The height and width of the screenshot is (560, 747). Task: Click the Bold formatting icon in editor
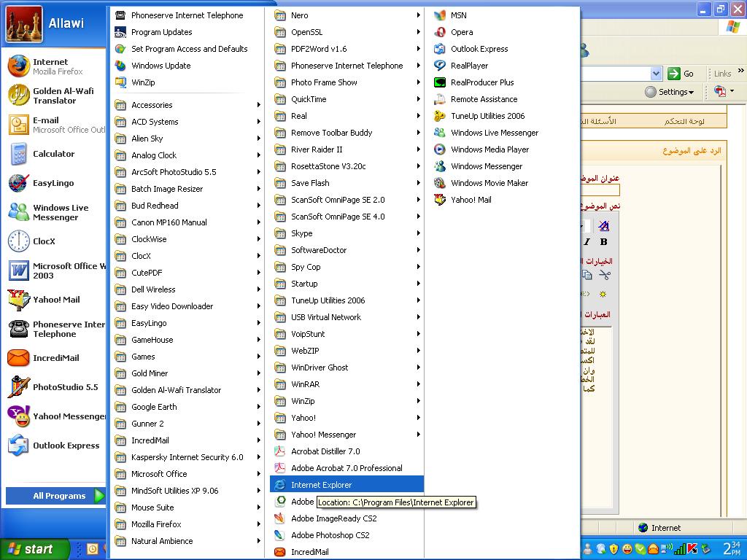click(603, 242)
